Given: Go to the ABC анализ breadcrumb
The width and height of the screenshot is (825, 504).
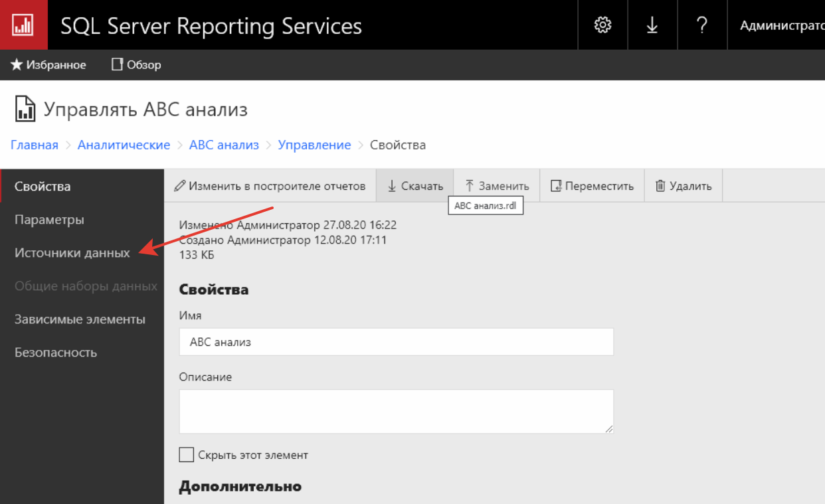Looking at the screenshot, I should tap(224, 145).
